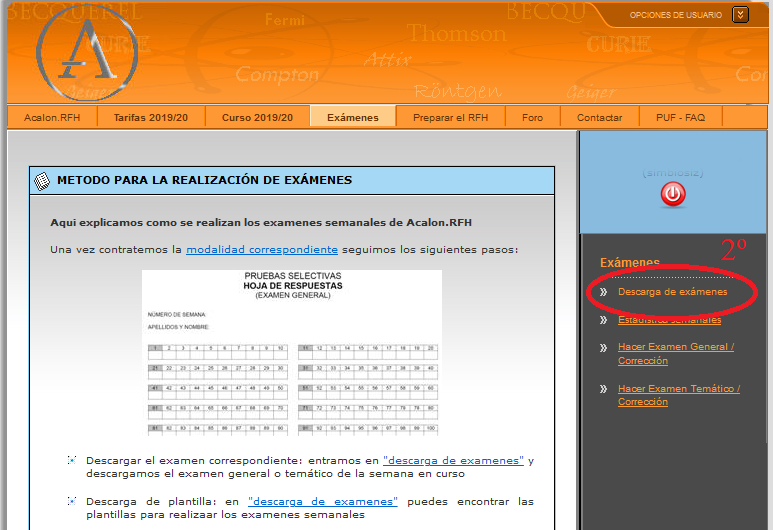Select the Contactar tab
This screenshot has height=530, width=773.
pos(599,117)
